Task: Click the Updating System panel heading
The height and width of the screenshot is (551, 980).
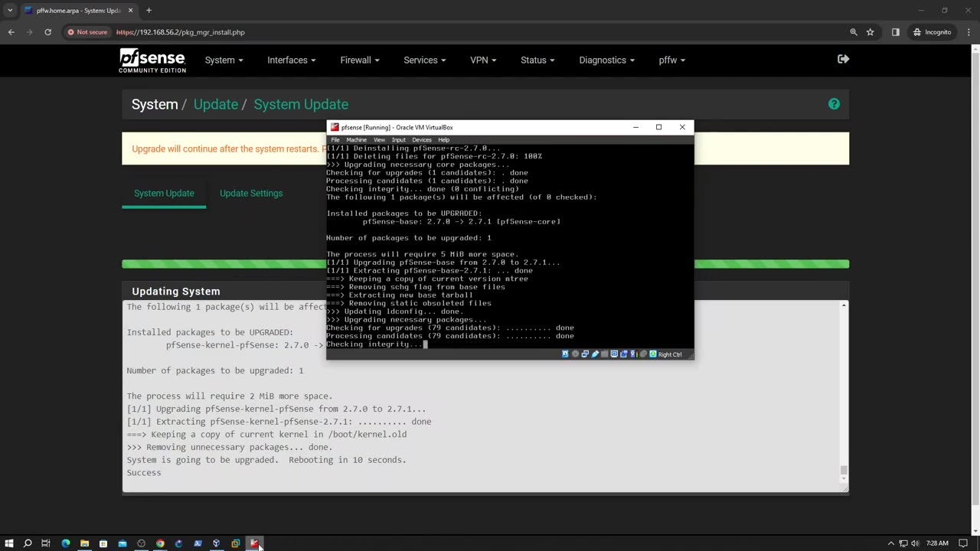Action: coord(176,292)
